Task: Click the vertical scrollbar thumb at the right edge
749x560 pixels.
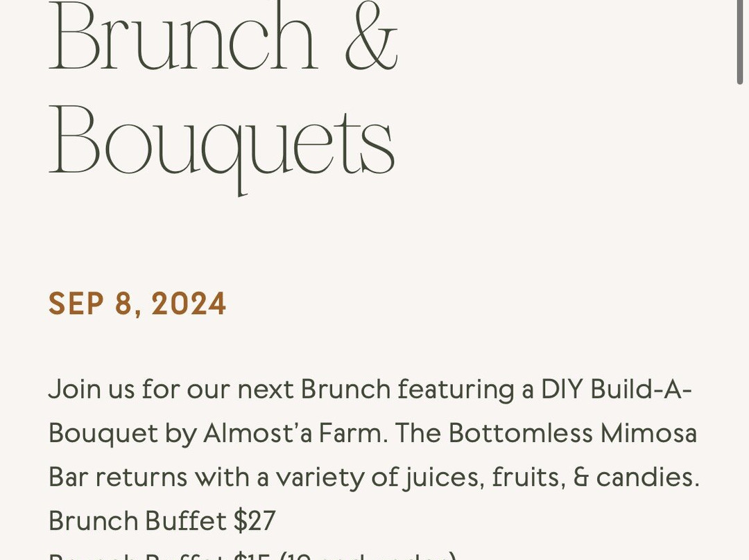Action: pos(739,42)
